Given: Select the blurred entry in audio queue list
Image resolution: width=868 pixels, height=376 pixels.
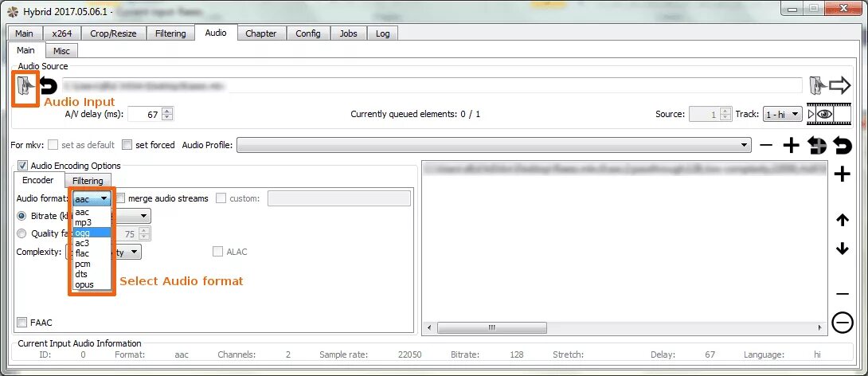Looking at the screenshot, I should tap(624, 168).
